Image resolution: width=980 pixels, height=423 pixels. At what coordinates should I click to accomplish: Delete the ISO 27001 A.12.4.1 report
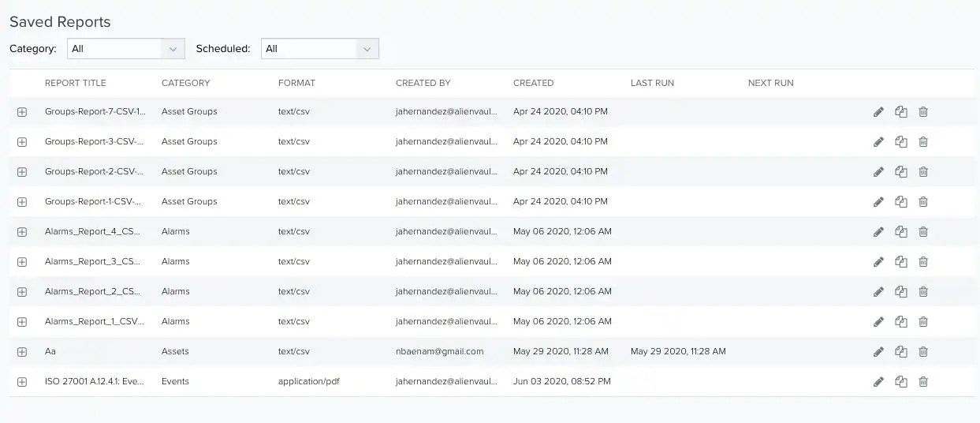tap(923, 382)
